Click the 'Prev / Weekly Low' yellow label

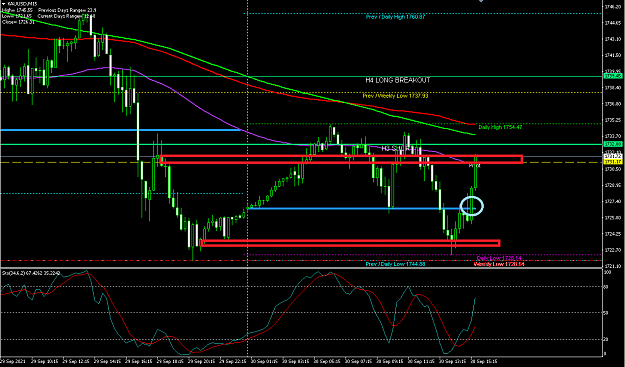(395, 96)
